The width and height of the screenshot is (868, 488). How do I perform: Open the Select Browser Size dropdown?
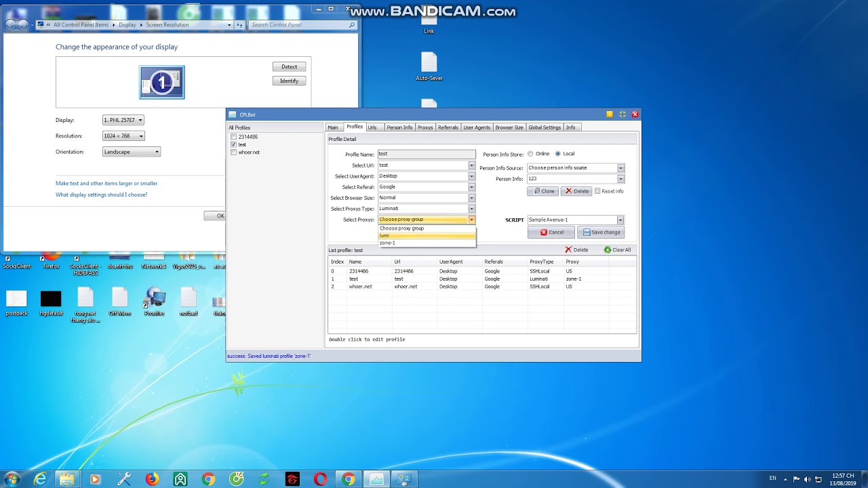471,198
